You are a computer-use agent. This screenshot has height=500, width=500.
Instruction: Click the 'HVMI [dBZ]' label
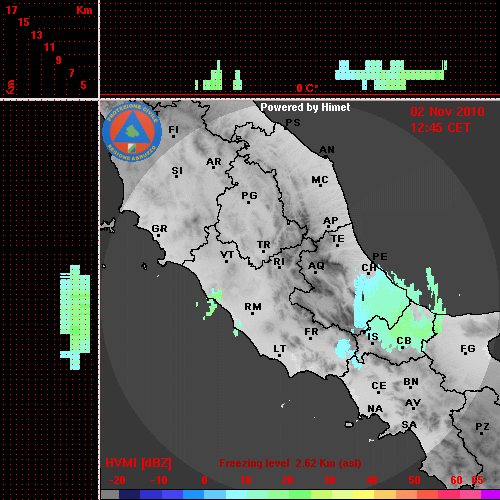138,463
